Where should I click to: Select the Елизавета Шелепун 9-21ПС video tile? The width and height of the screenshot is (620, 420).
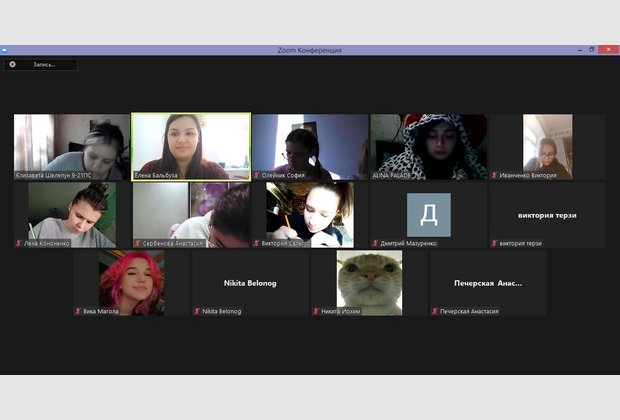[x=72, y=147]
